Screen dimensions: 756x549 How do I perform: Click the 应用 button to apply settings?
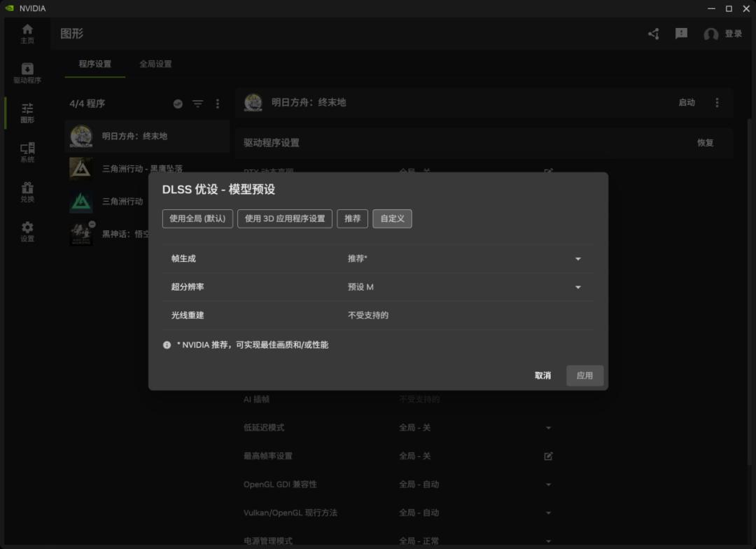tap(584, 375)
